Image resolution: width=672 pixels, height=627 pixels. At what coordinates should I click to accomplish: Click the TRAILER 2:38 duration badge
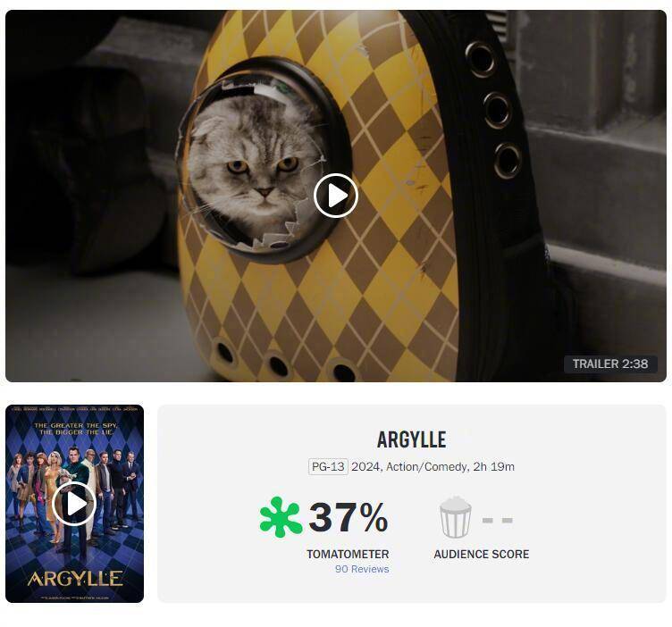click(610, 364)
